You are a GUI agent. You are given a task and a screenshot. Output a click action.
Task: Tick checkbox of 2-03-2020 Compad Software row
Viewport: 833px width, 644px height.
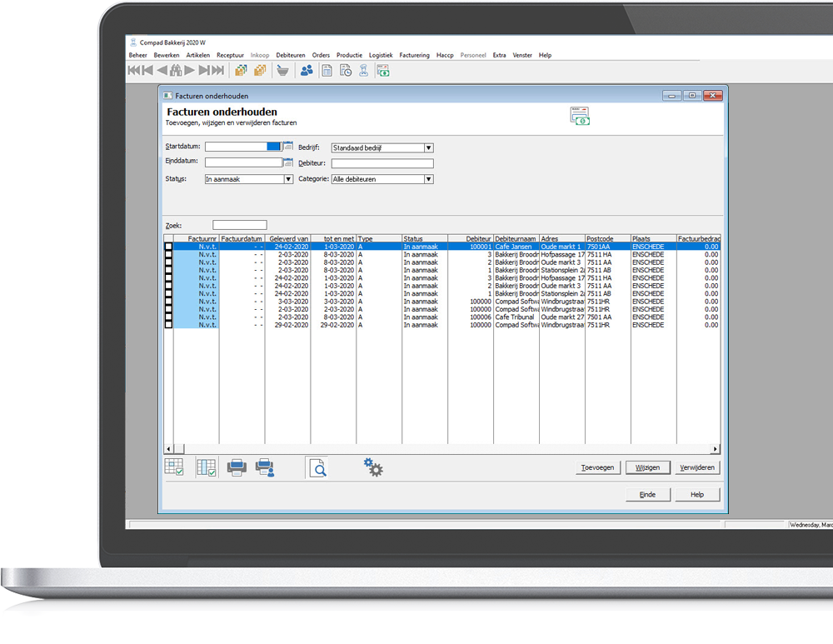[x=168, y=309]
